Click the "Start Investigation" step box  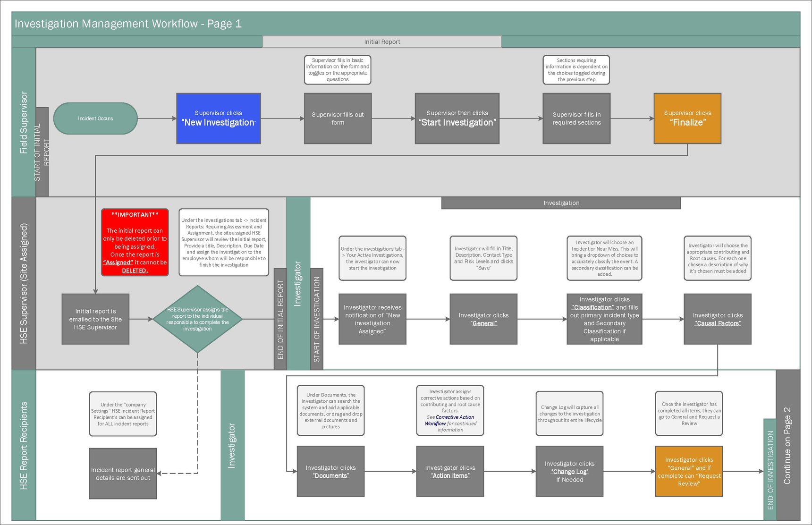tap(457, 118)
